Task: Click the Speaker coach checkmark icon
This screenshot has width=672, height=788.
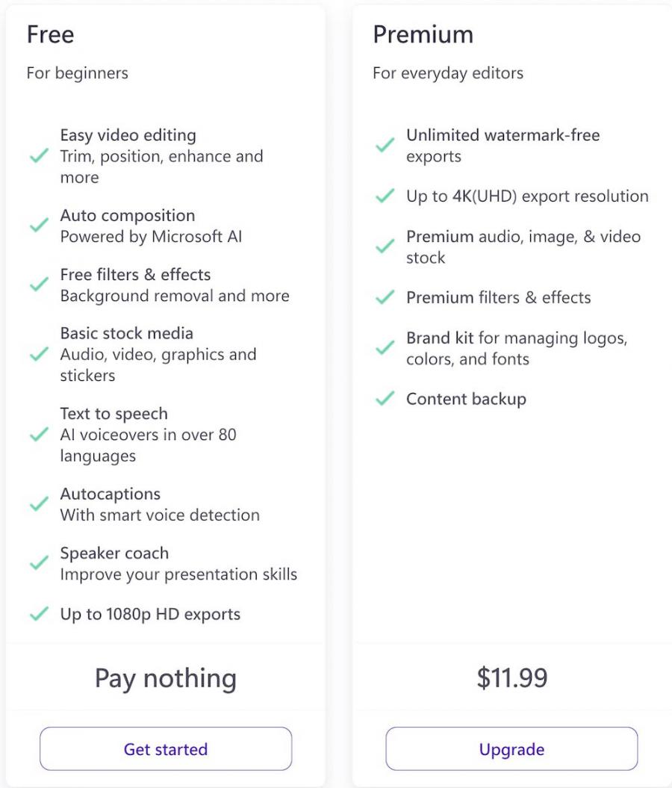Action: point(39,563)
